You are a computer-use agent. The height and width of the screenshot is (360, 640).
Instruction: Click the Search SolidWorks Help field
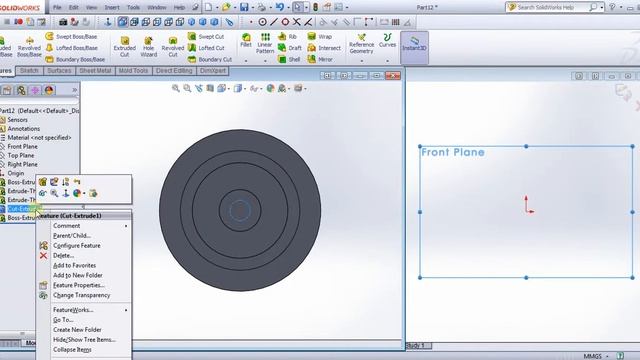[x=551, y=7]
